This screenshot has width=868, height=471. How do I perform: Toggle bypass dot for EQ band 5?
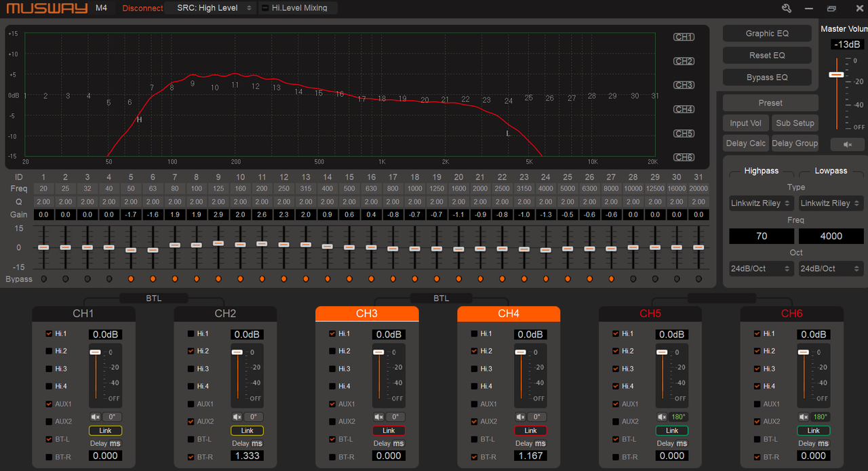(x=131, y=279)
